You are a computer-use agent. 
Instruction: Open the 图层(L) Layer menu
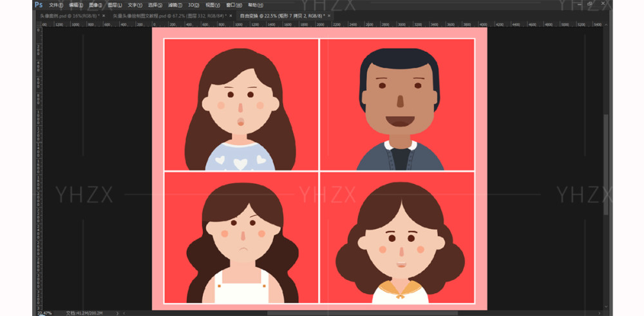coord(115,5)
